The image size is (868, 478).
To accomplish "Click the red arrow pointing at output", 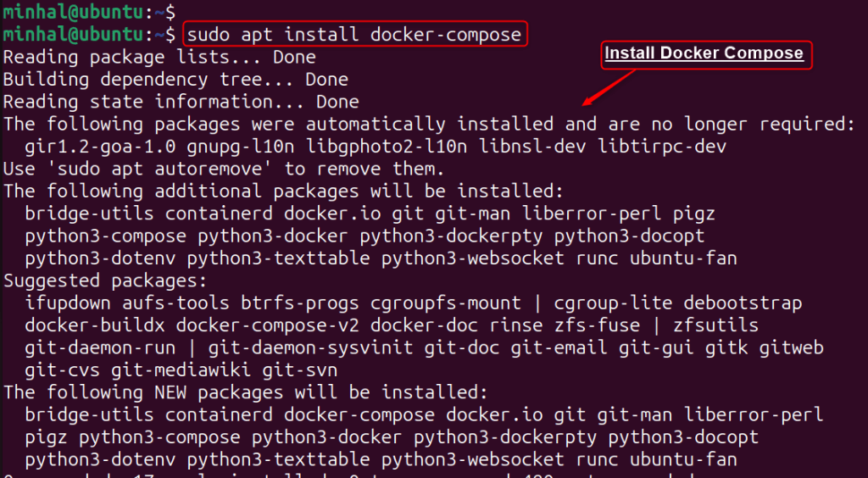I will pyautogui.click(x=609, y=88).
